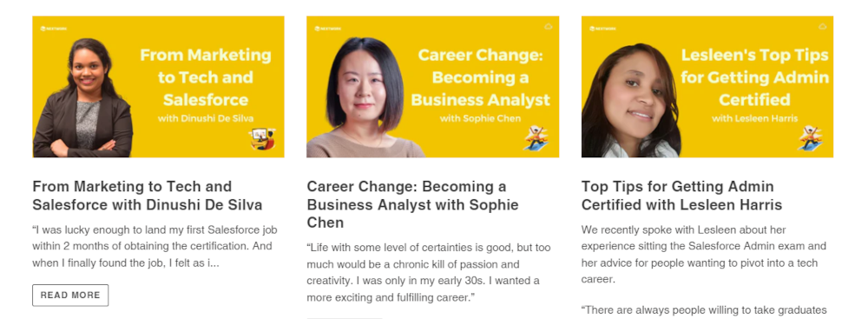The image size is (868, 319).
Task: Click NextWork logo on Sophie's banner
Action: point(328,29)
